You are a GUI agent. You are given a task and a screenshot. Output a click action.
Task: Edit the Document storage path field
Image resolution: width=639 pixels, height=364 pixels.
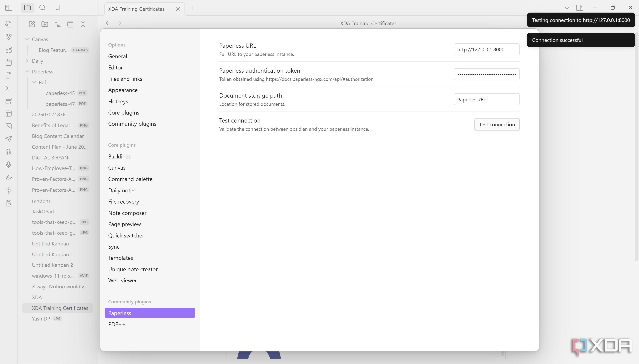[486, 100]
